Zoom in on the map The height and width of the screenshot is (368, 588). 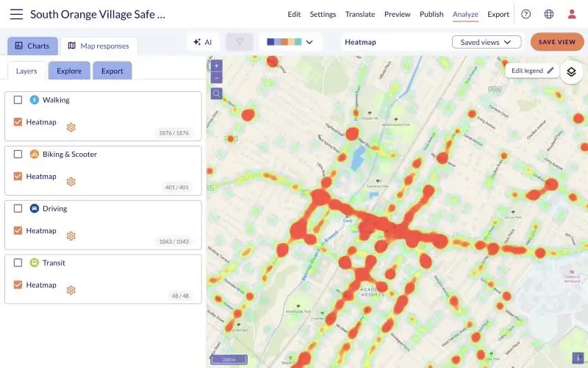pos(216,66)
